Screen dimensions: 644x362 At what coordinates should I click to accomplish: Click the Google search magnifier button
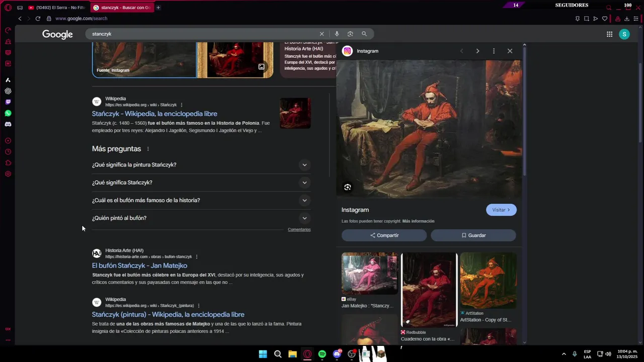[x=364, y=34]
